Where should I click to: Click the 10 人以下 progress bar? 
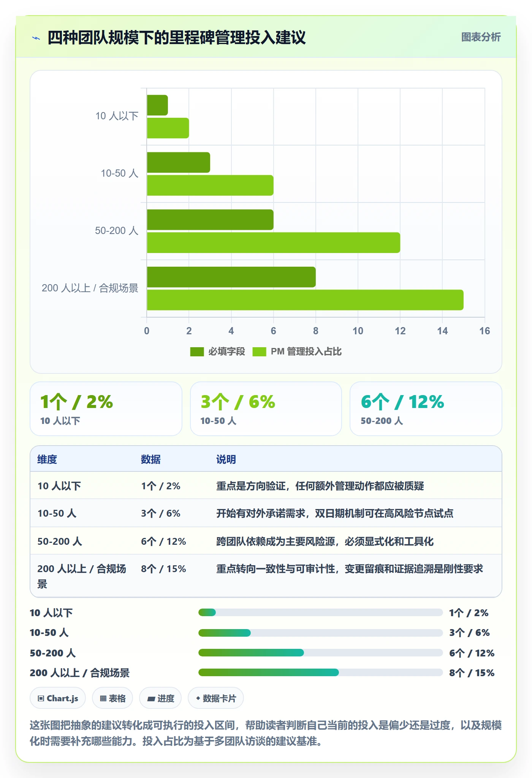pos(320,612)
